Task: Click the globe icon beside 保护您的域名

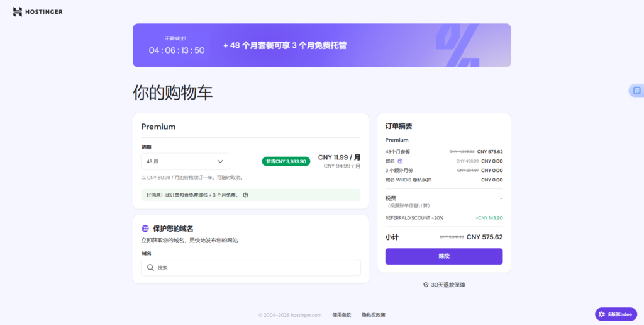Action: (x=145, y=229)
